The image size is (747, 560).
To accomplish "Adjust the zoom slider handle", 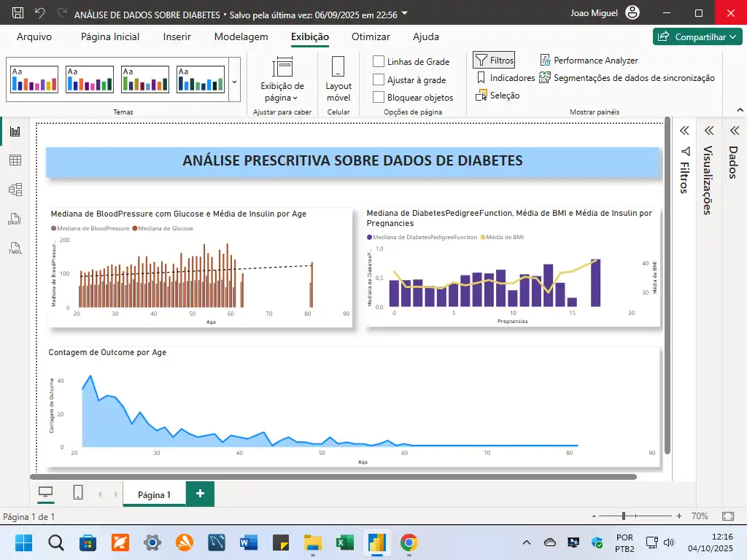I will 624,516.
